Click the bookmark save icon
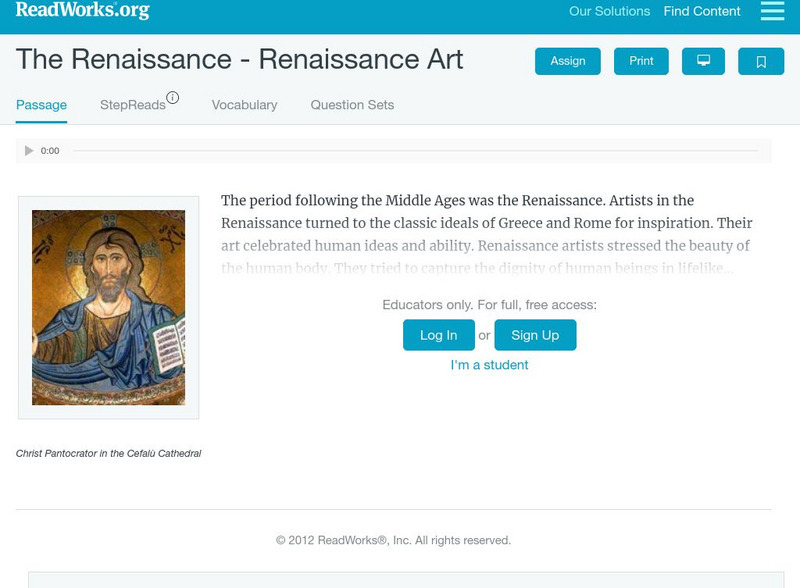The width and height of the screenshot is (800, 588). [x=761, y=61]
